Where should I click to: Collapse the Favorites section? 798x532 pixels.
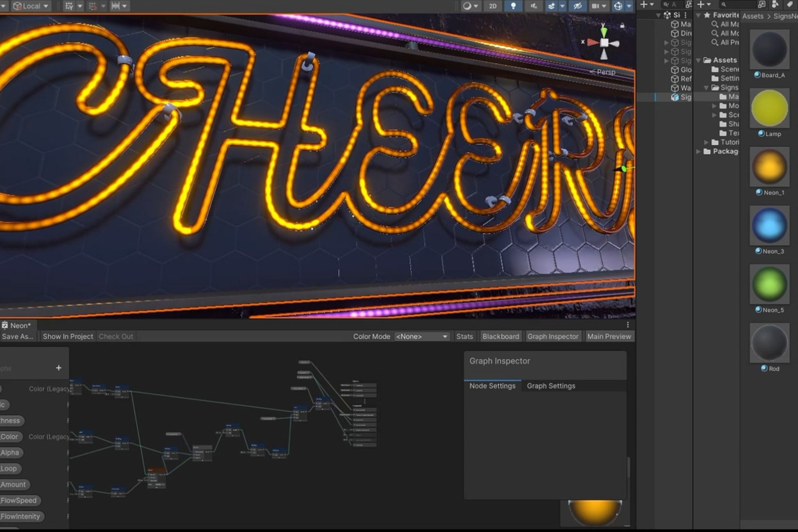699,15
